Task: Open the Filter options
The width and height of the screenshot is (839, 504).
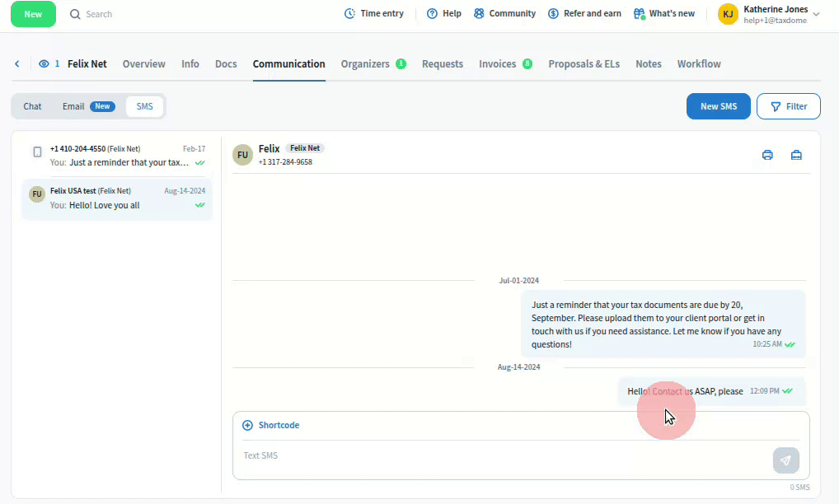Action: (788, 106)
